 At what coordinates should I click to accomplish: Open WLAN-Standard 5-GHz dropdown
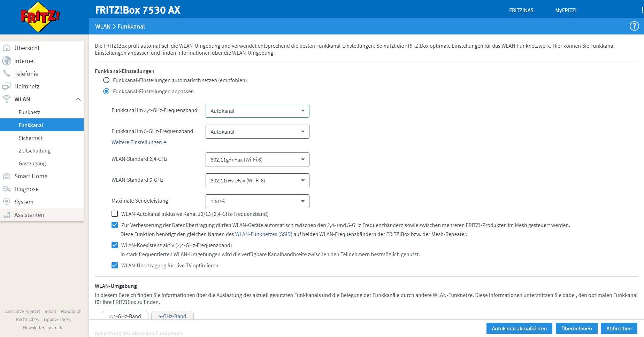click(x=258, y=180)
